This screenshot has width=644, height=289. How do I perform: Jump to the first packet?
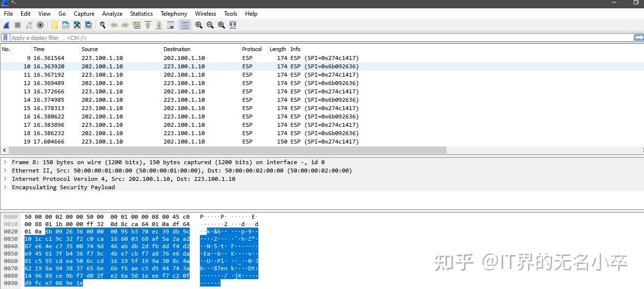click(x=148, y=25)
